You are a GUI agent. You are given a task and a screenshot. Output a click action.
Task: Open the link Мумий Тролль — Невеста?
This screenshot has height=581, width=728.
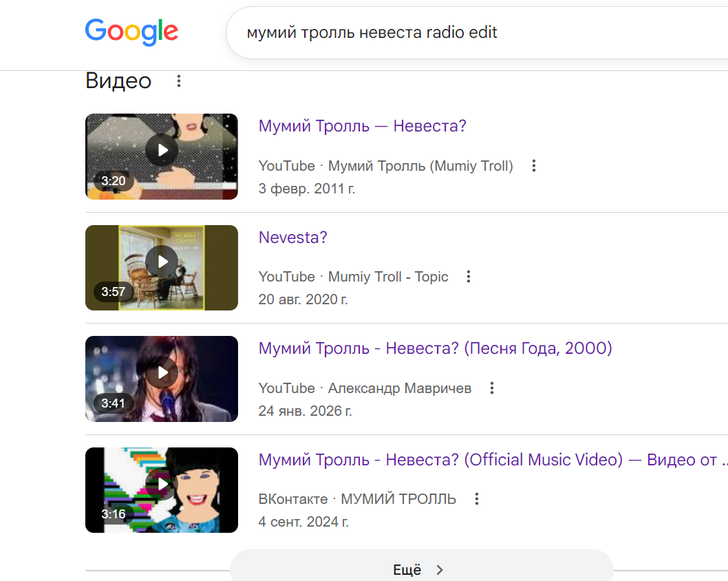[x=362, y=126]
